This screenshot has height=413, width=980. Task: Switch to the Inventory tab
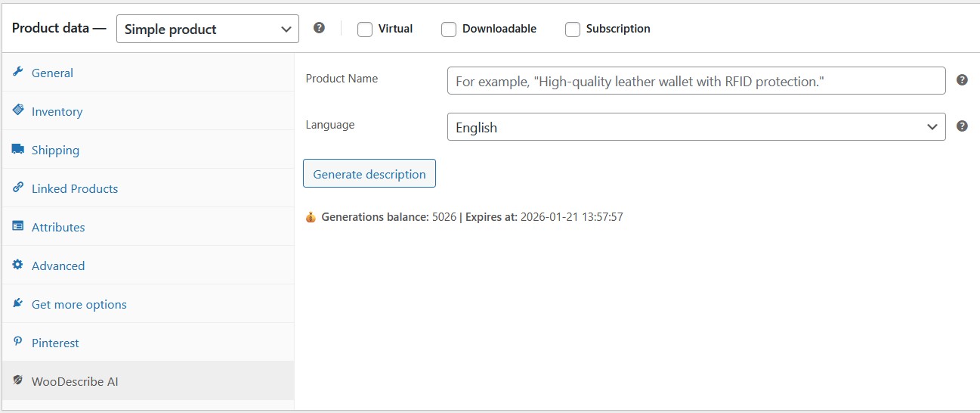[148, 111]
